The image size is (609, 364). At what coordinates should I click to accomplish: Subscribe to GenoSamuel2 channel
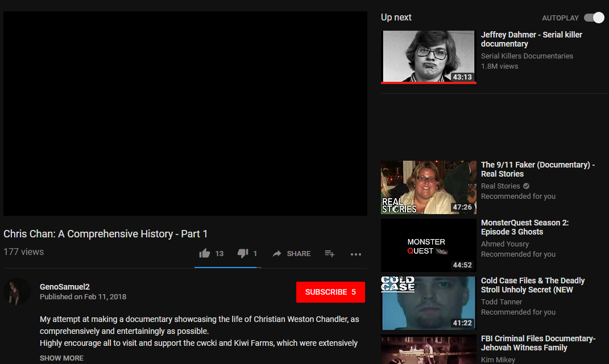tap(330, 292)
